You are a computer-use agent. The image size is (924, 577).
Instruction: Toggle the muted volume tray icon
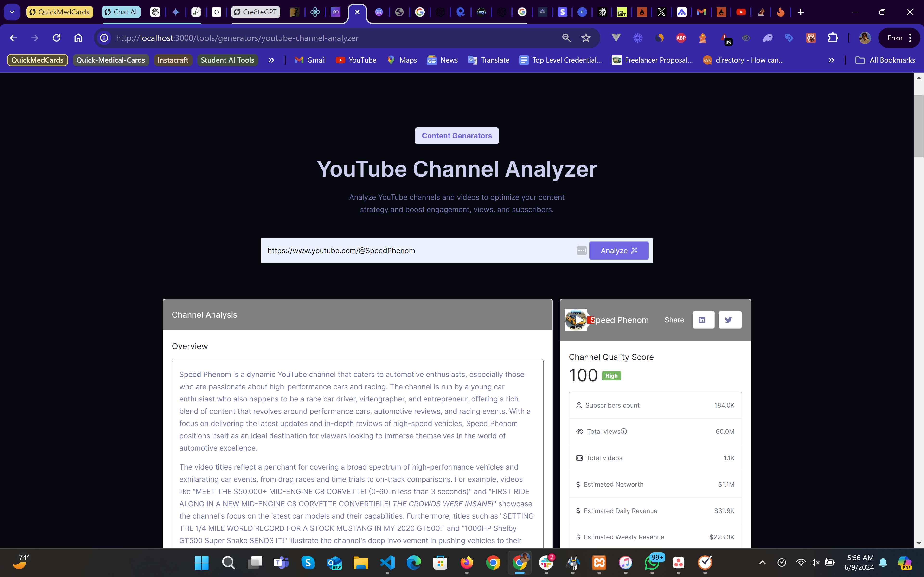pyautogui.click(x=815, y=563)
